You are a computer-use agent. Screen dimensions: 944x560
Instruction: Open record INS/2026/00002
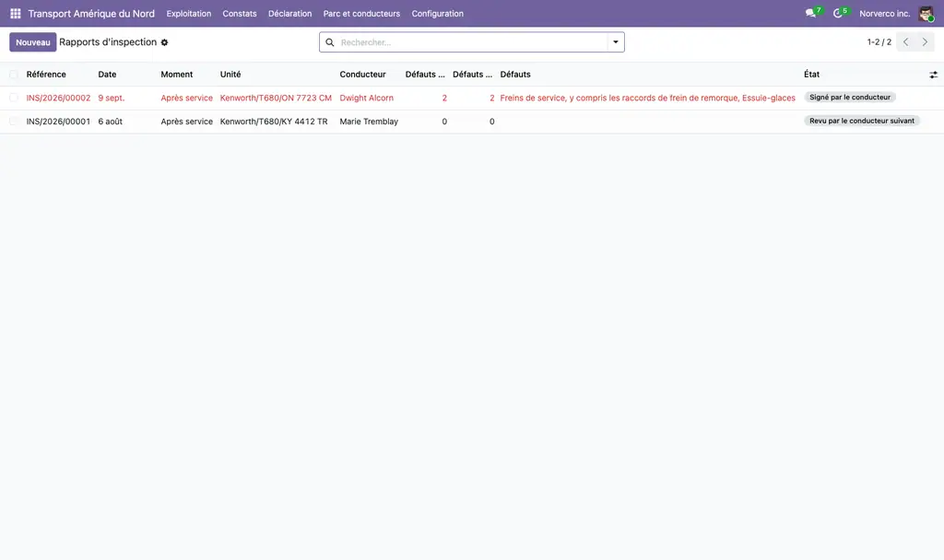58,98
